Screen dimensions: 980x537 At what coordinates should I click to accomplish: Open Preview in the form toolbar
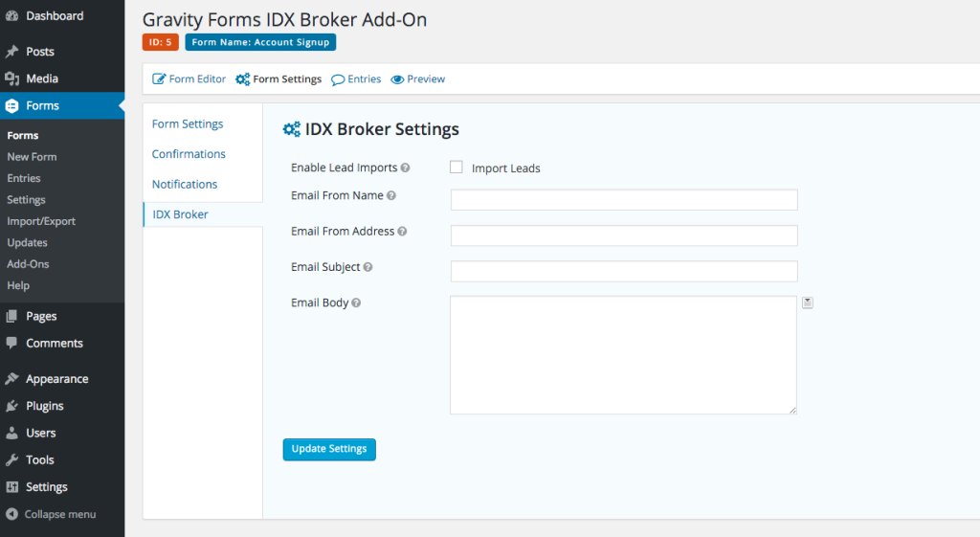pos(417,79)
